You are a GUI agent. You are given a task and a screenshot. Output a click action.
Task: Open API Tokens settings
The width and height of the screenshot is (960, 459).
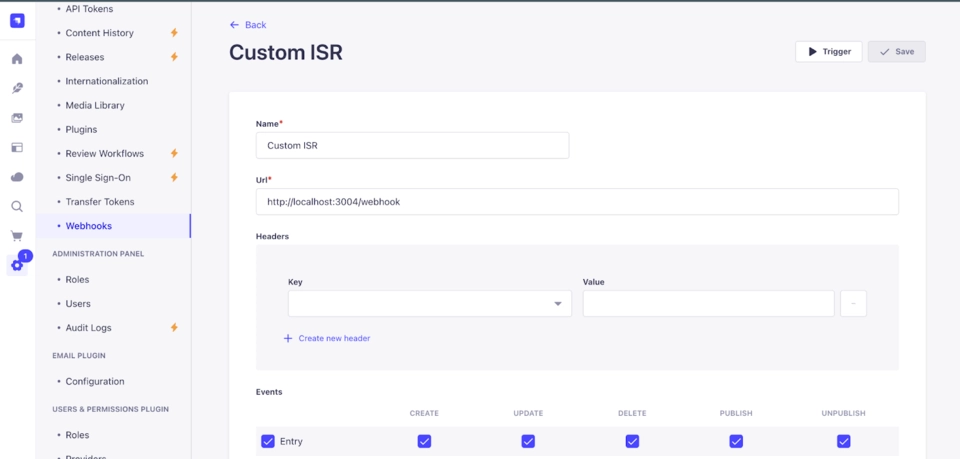point(89,9)
